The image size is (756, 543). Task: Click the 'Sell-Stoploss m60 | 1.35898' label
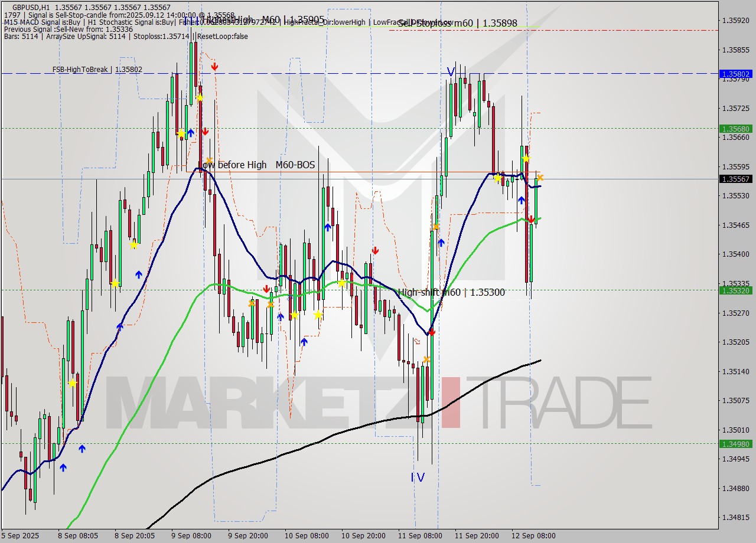[x=458, y=23]
